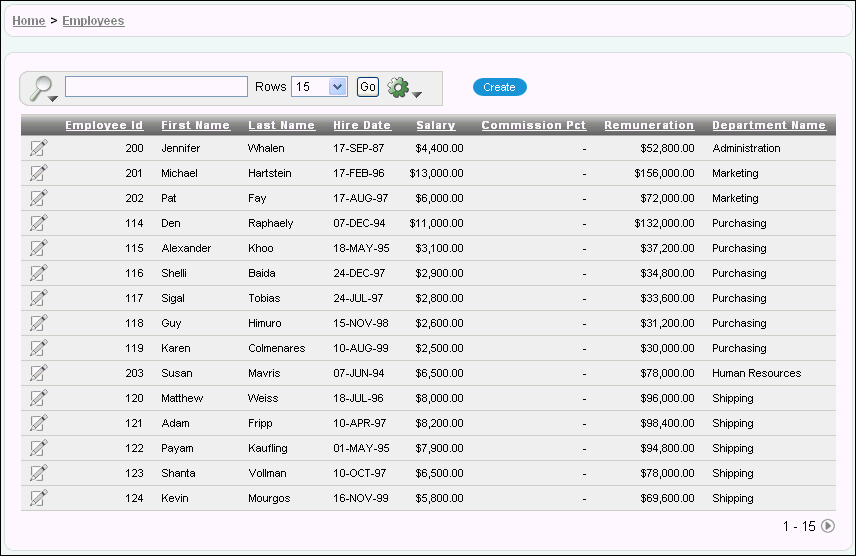Click the Salary column header

point(435,125)
